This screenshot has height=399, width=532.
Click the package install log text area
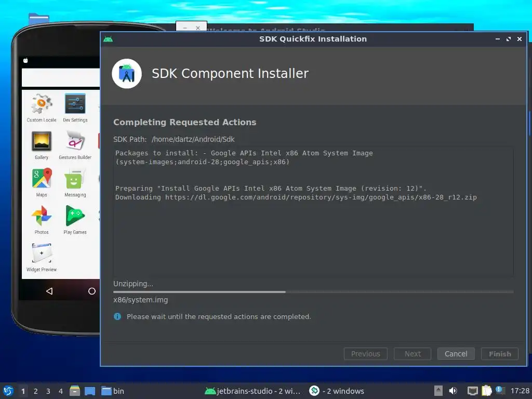coord(313,212)
